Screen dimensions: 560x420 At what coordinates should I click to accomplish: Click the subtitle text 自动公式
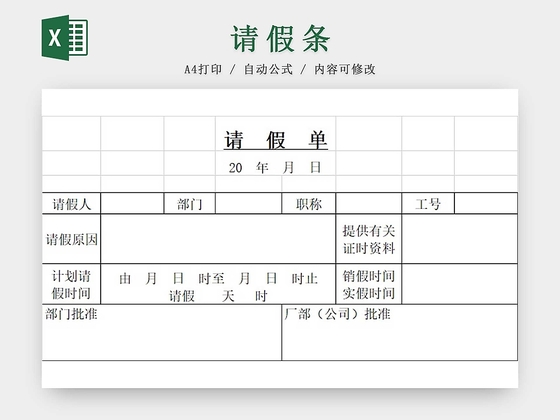point(268,69)
